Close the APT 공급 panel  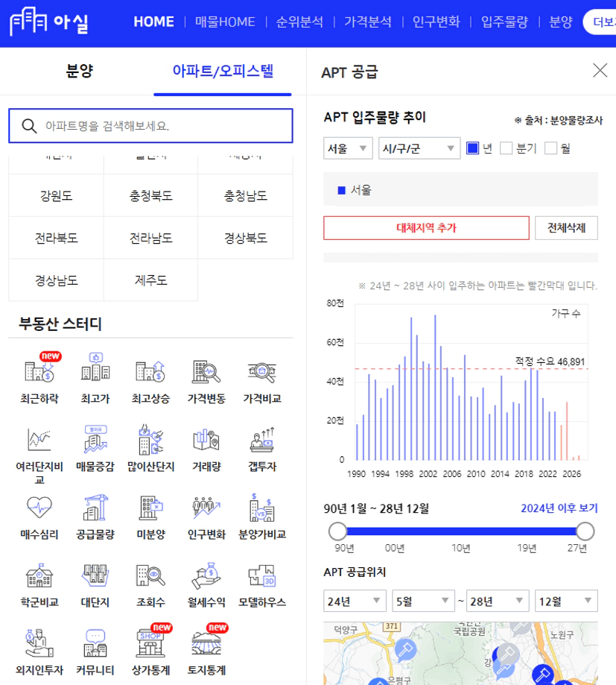tap(600, 70)
